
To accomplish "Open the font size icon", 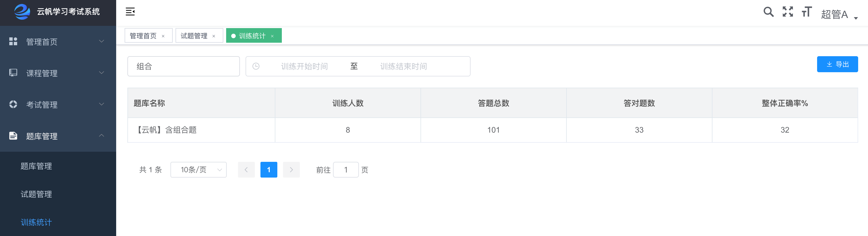I will (806, 12).
